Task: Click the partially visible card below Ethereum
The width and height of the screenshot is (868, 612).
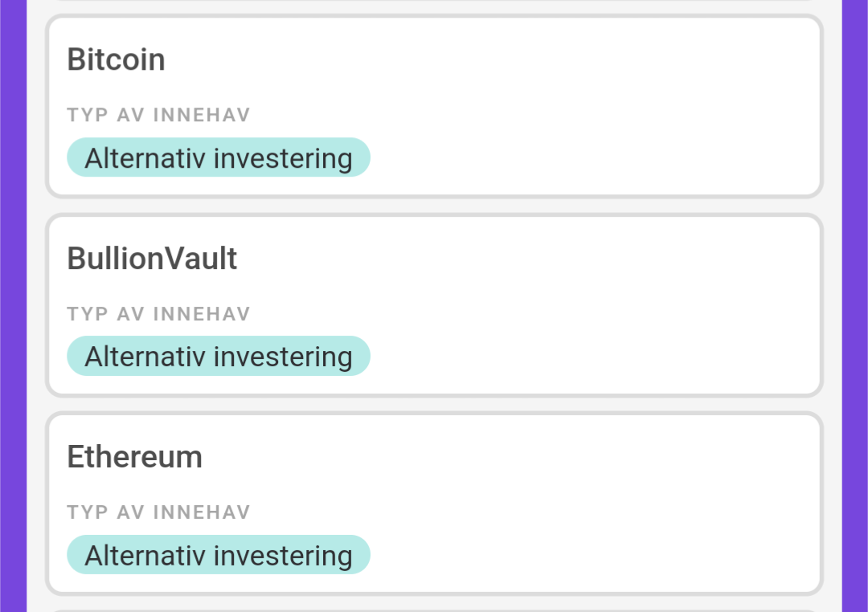Action: pyautogui.click(x=434, y=610)
